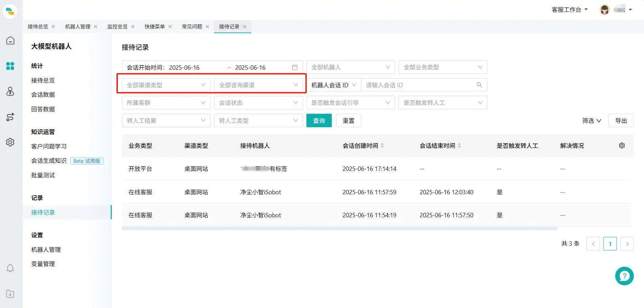The height and width of the screenshot is (308, 644).
Task: Expand the 客服工作台 menu
Action: [x=570, y=9]
